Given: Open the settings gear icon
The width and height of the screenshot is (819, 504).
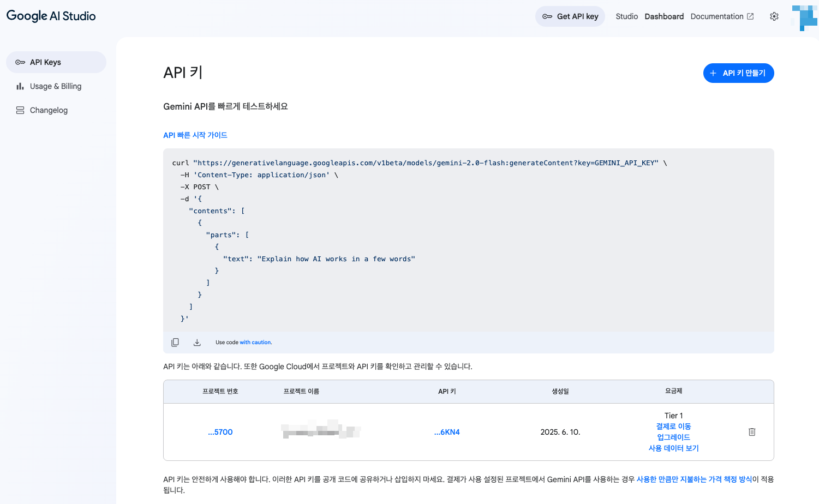Looking at the screenshot, I should (774, 16).
